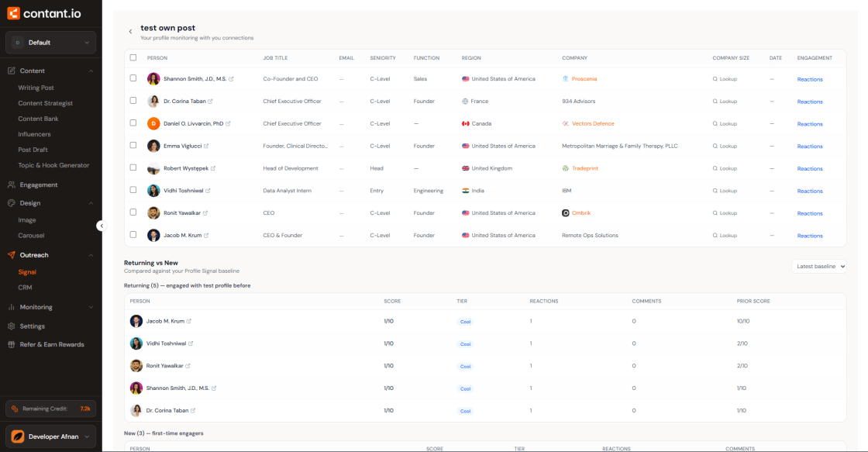Click the Refer & Earn gift icon
This screenshot has height=452, width=868.
(11, 344)
